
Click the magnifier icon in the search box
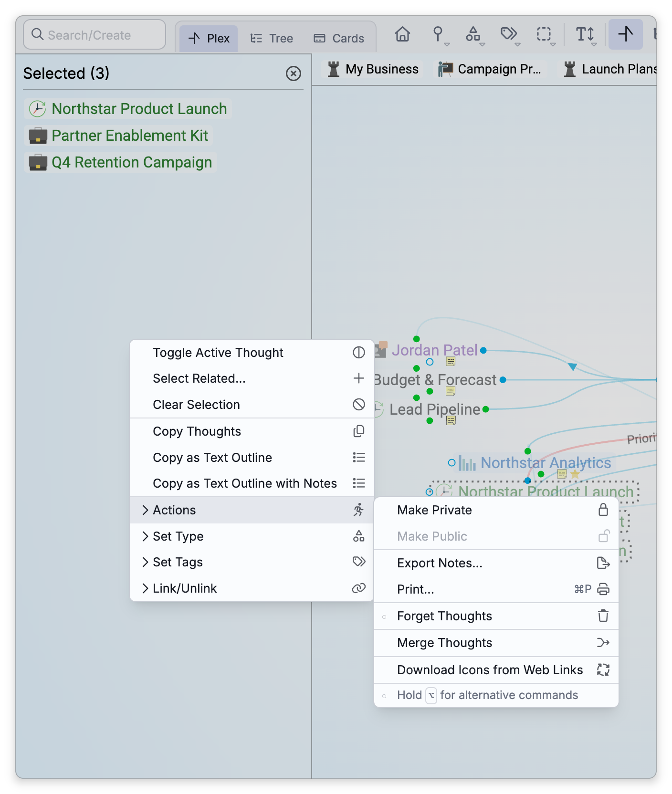point(37,34)
